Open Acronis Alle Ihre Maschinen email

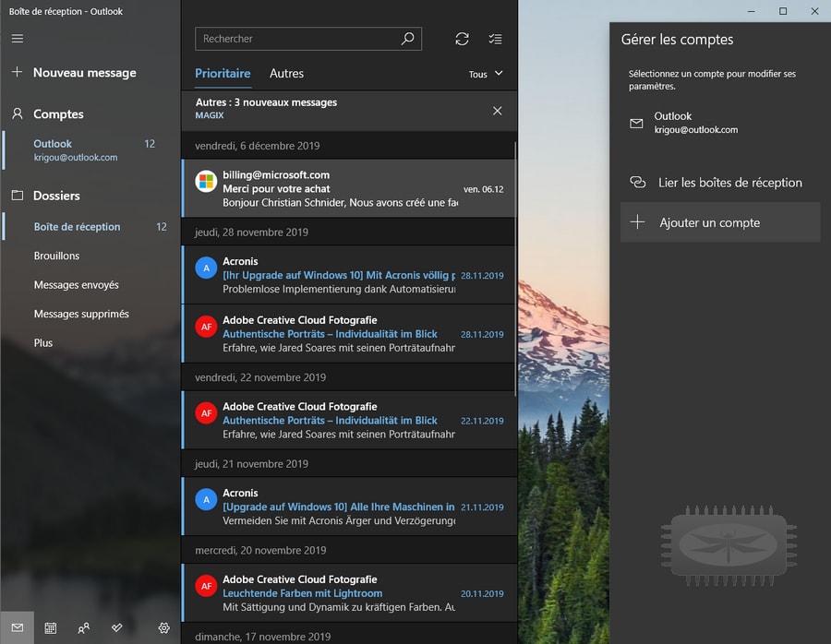pos(349,507)
